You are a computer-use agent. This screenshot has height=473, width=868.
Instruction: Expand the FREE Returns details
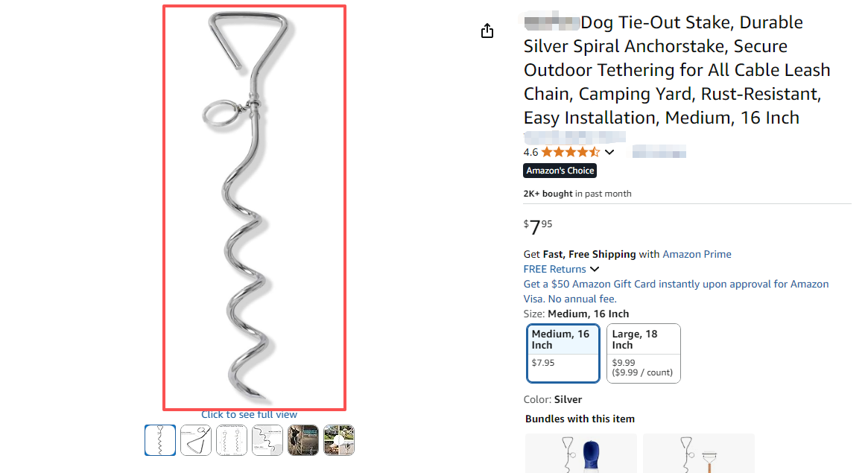[595, 269]
